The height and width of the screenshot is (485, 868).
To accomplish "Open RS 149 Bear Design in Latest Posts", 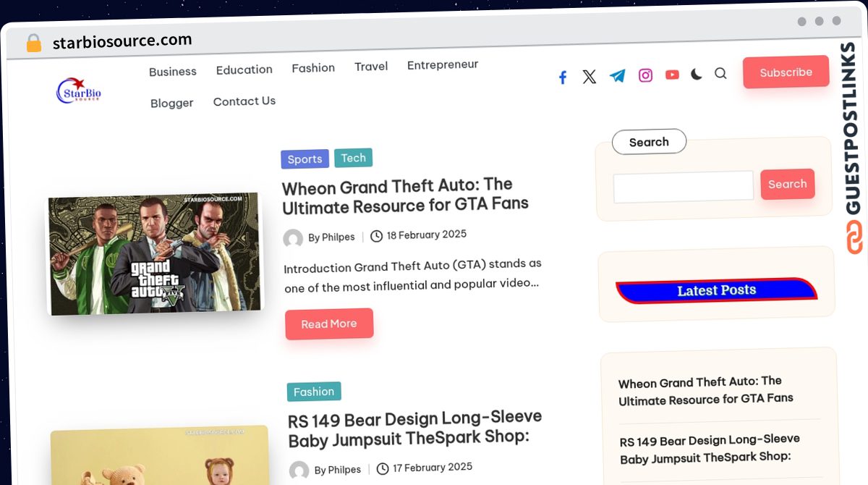I will point(710,449).
